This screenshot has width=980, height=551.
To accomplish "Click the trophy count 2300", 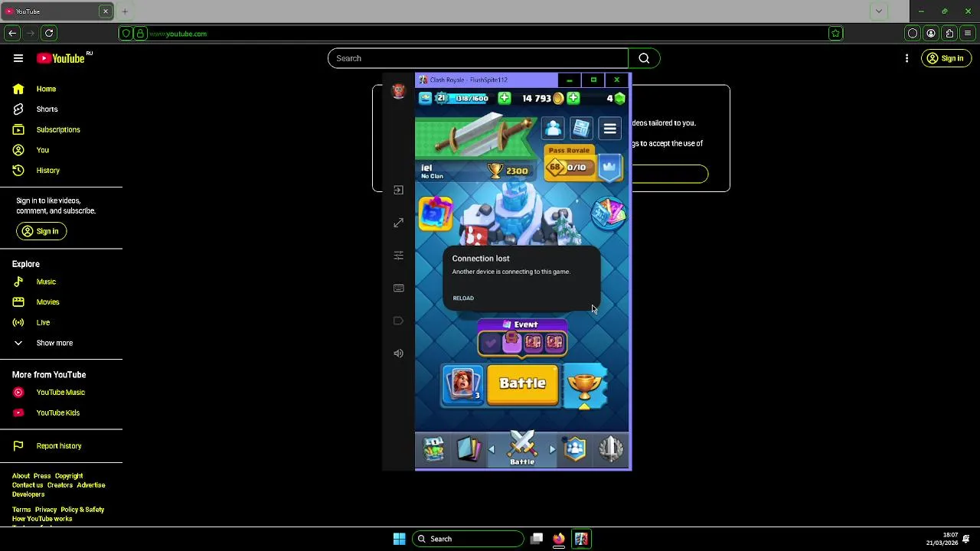I will [x=517, y=171].
